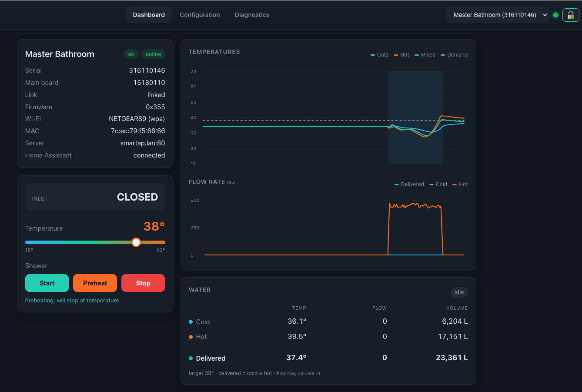The height and width of the screenshot is (392, 582).
Task: Open the Master Bathroom device dropdown
Action: coord(498,15)
